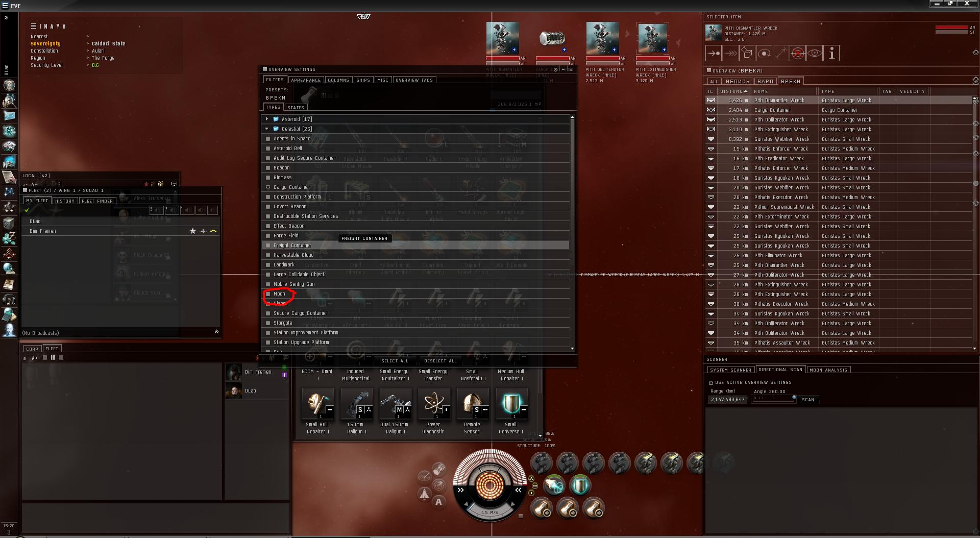Check the Beacon type checkbox

(268, 168)
